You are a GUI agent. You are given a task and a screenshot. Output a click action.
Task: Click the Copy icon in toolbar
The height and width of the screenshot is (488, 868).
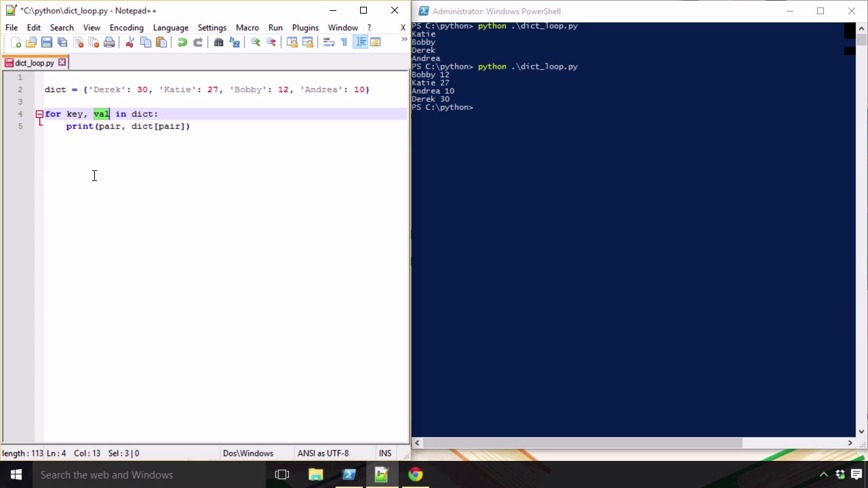point(145,42)
